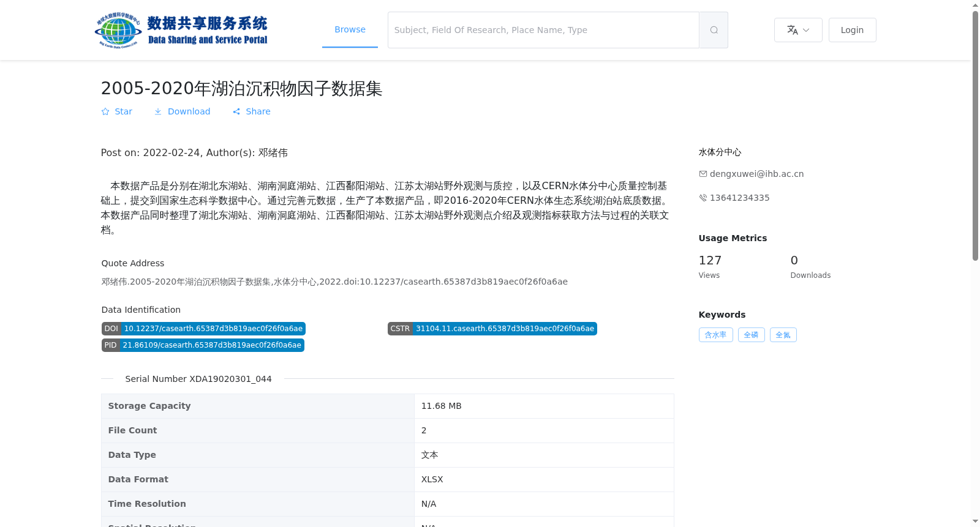Image resolution: width=980 pixels, height=527 pixels.
Task: Open the Browse tab
Action: pyautogui.click(x=350, y=29)
